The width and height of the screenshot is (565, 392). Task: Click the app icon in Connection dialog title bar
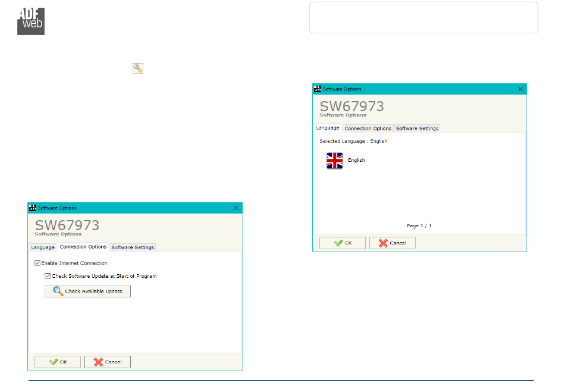coord(32,208)
